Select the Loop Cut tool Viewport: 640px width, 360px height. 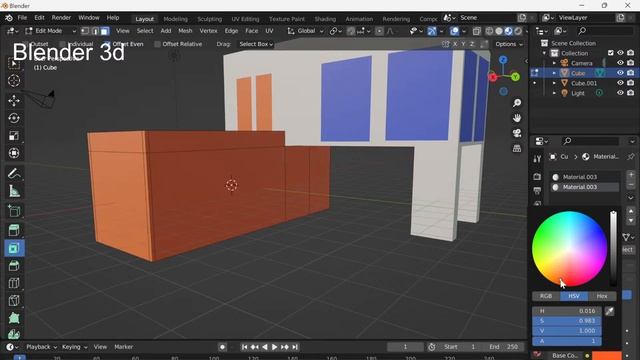(14, 283)
